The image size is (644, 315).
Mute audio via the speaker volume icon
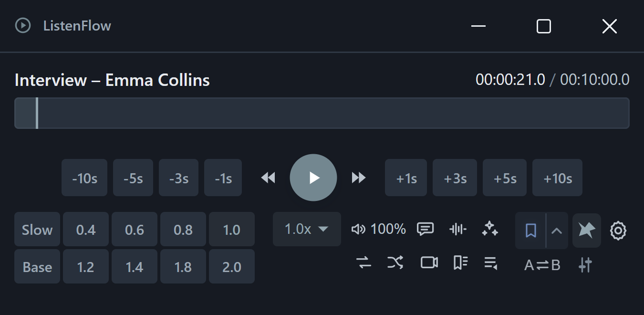click(x=358, y=229)
